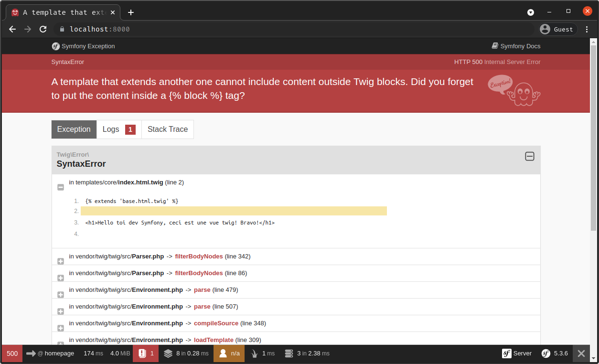599x364 pixels.
Task: Switch to the Logs tab
Action: 119,129
